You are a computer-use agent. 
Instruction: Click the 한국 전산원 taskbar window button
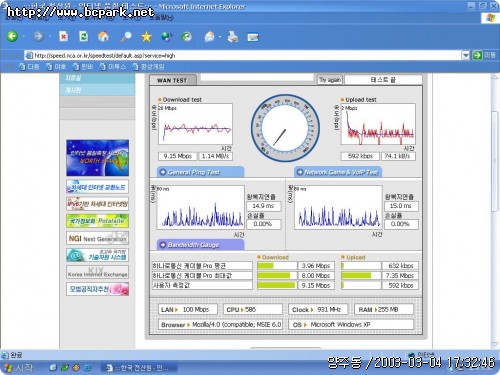[139, 368]
